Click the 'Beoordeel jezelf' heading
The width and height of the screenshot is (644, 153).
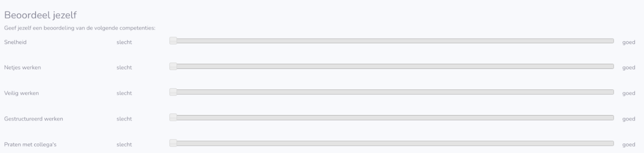click(40, 15)
